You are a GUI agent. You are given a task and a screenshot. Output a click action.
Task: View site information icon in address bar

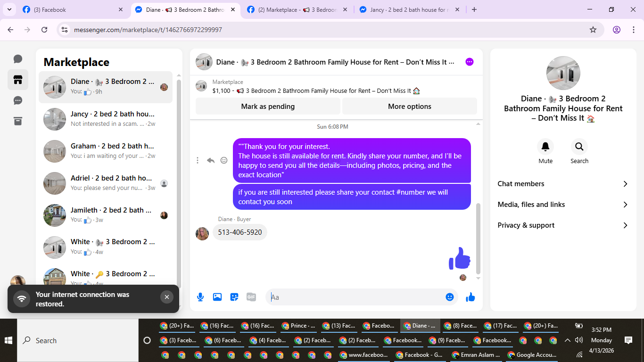click(65, 30)
